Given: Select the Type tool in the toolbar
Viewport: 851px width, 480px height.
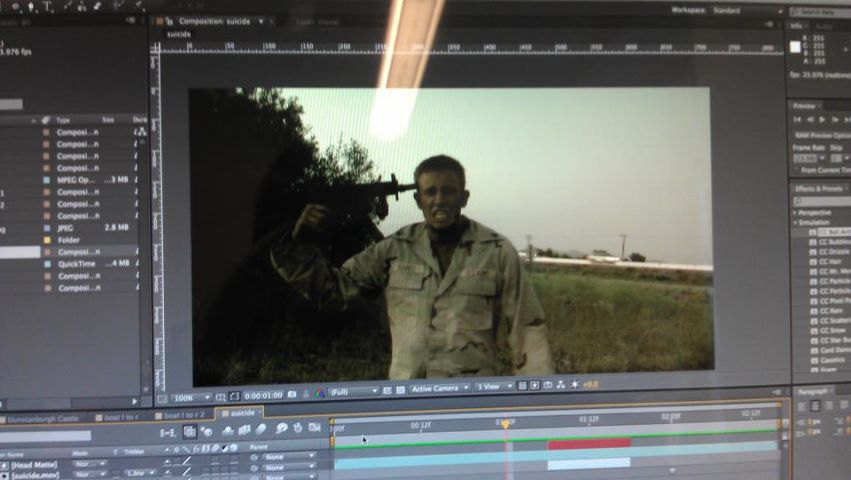Looking at the screenshot, I should pos(47,7).
